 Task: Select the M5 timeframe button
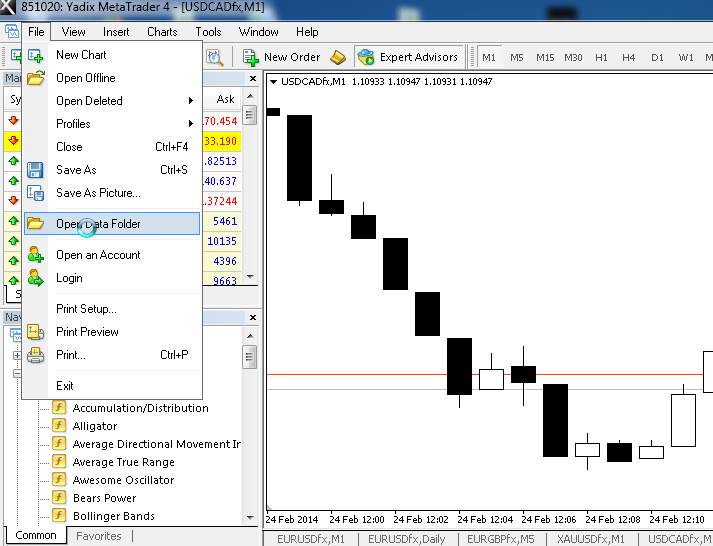point(517,58)
